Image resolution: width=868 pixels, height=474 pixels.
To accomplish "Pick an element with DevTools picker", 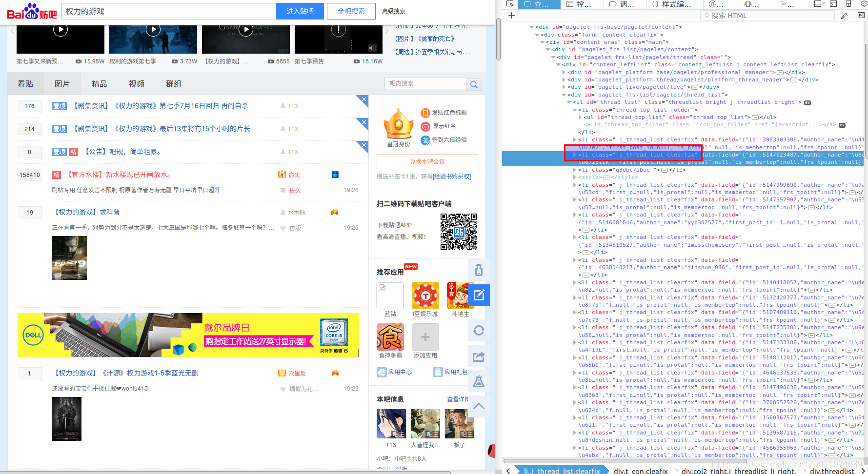I will point(510,4).
